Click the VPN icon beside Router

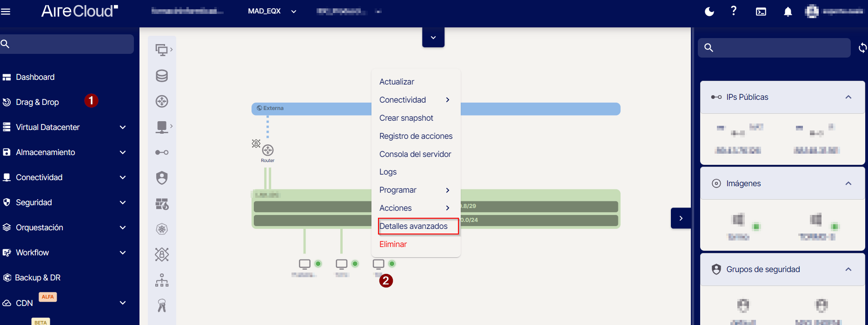256,143
